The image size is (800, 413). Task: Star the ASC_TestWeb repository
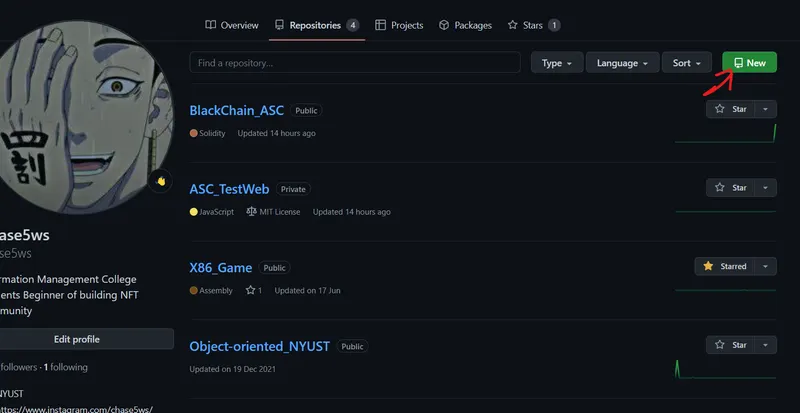730,188
